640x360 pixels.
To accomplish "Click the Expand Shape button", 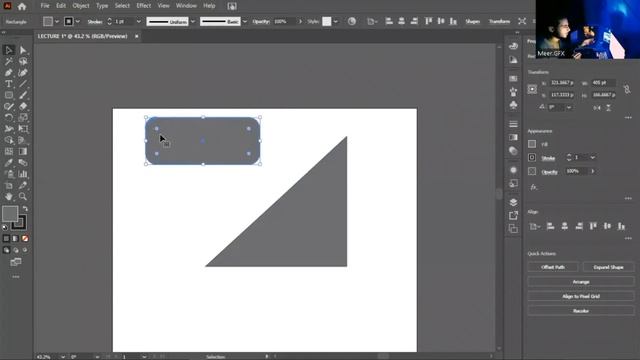I will [x=609, y=267].
